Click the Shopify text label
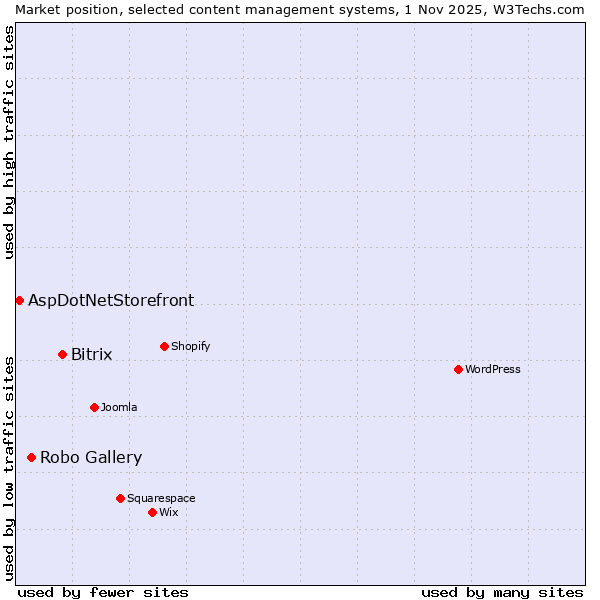 pos(190,346)
